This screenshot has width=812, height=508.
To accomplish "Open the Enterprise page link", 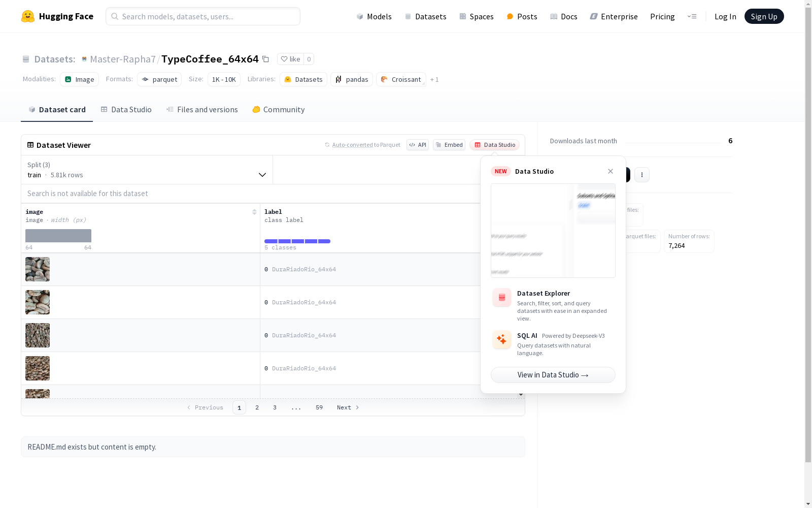I will click(614, 16).
